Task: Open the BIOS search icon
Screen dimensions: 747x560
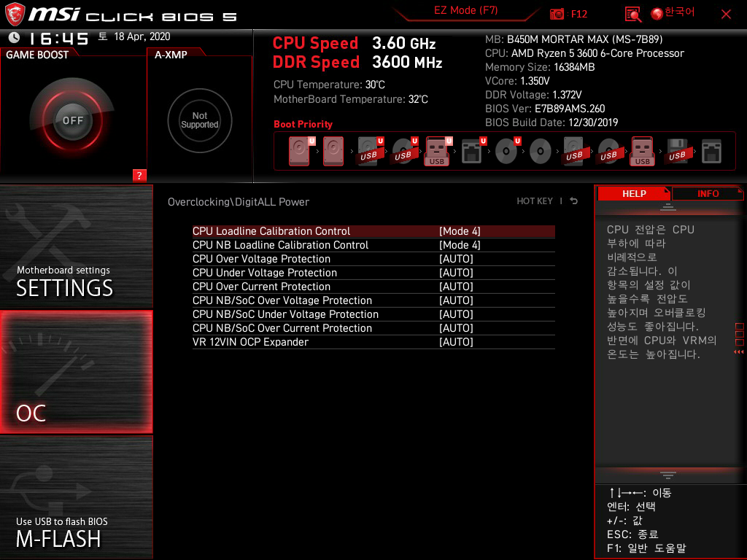Action: pos(632,15)
